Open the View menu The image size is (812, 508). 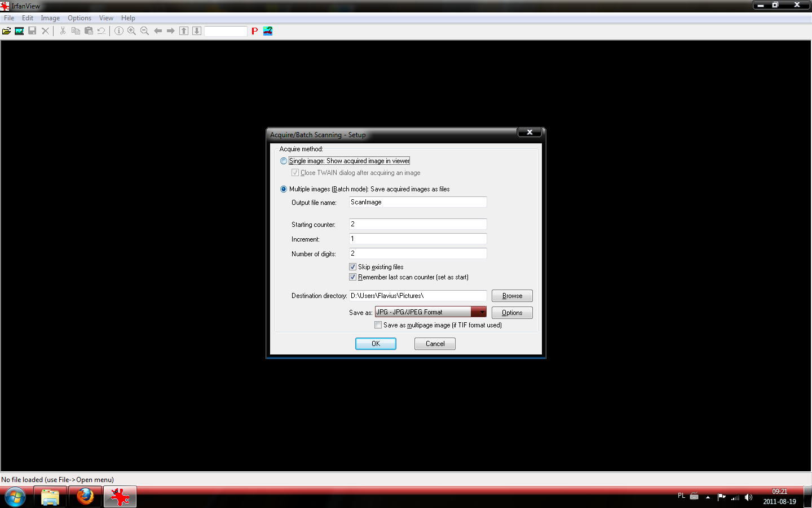(x=107, y=18)
